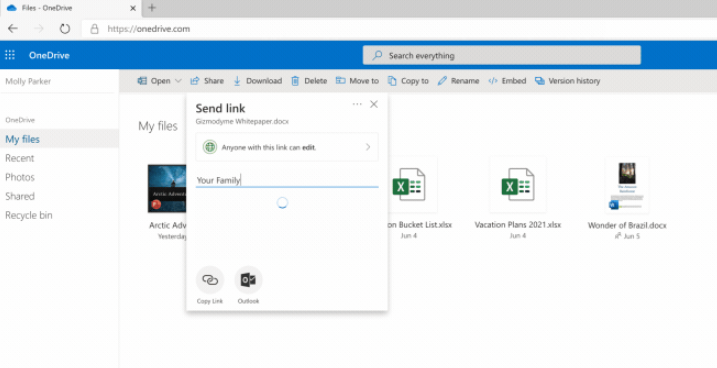Click the search magnifier icon
Viewport: 717px width, 368px height.
coord(377,55)
